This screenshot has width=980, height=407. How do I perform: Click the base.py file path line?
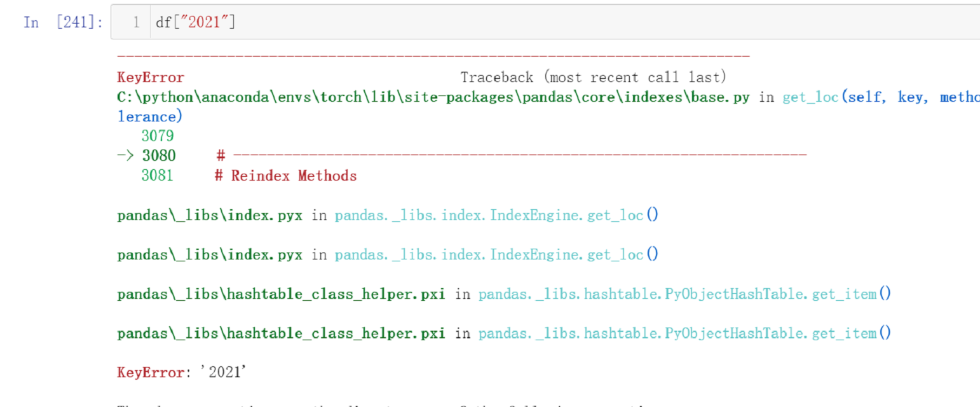pos(433,97)
